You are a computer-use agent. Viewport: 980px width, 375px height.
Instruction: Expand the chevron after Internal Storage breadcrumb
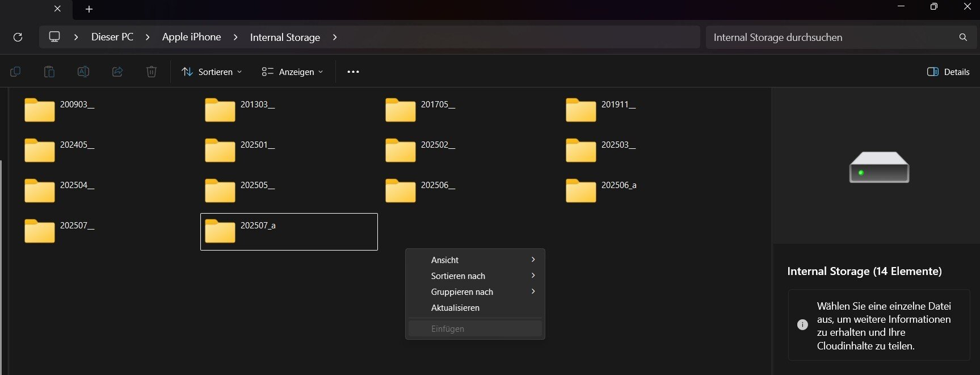[335, 37]
